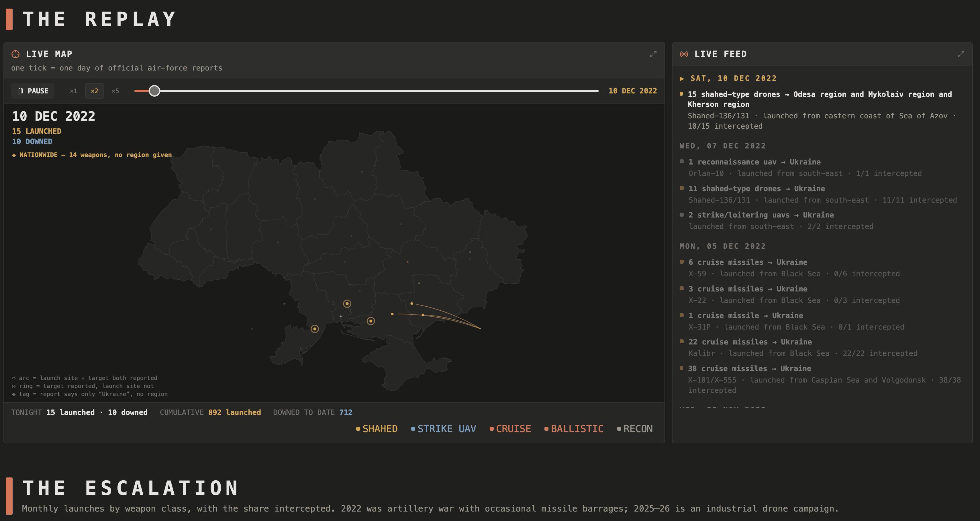Set playback speed to ×1
The width and height of the screenshot is (980, 521).
pyautogui.click(x=73, y=91)
